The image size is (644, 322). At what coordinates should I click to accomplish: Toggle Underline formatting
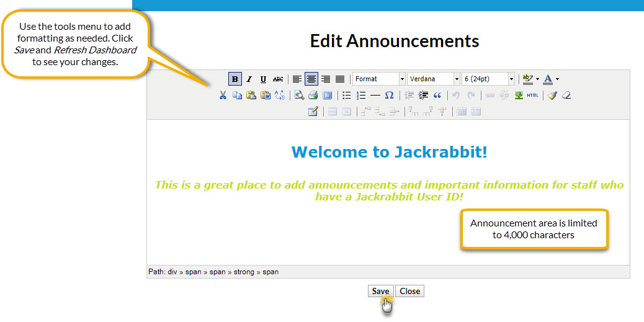click(x=263, y=79)
